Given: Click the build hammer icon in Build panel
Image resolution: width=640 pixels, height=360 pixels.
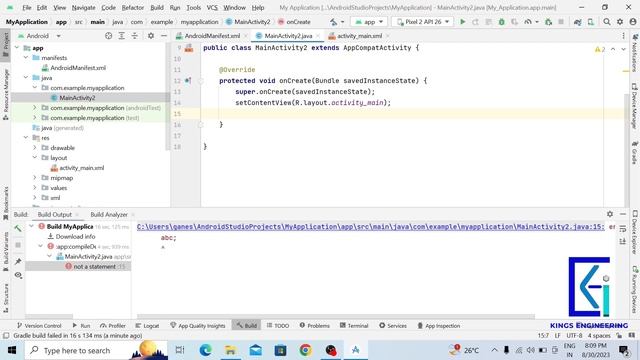Looking at the screenshot, I should click(18, 228).
